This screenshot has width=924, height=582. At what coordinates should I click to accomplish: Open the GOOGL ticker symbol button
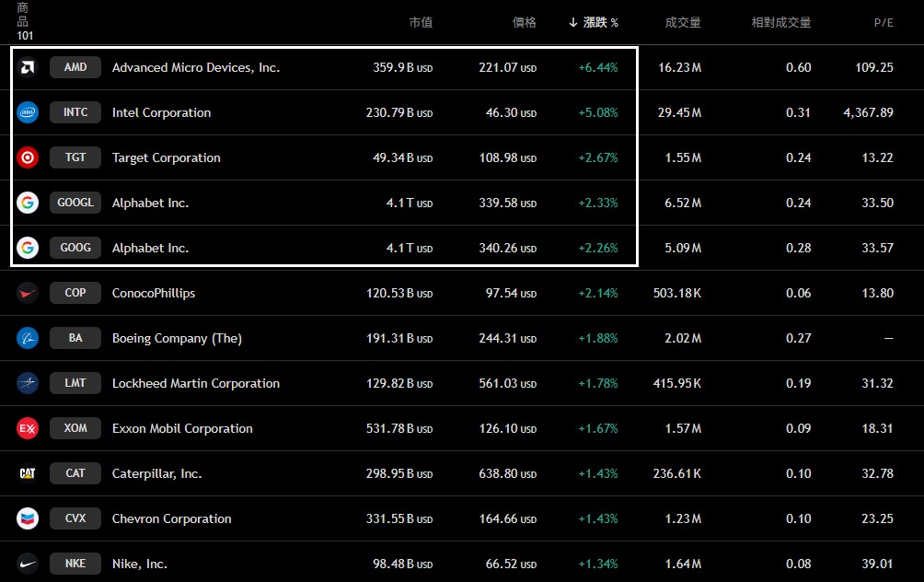75,203
